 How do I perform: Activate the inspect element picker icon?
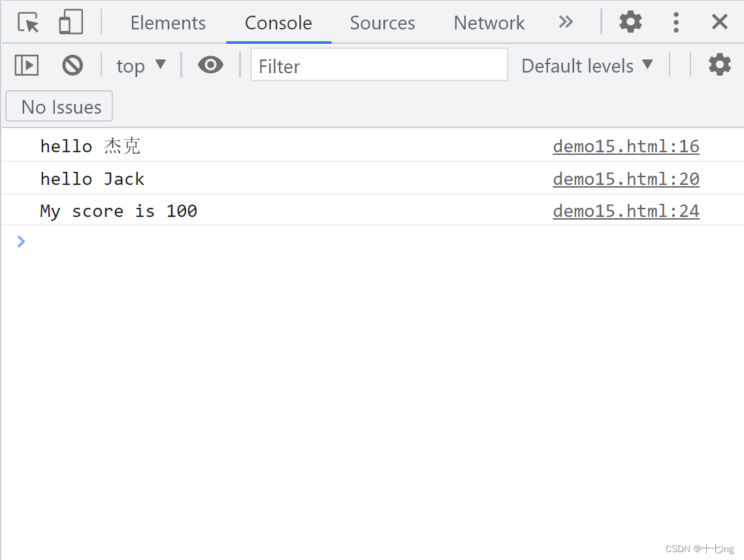click(x=28, y=22)
